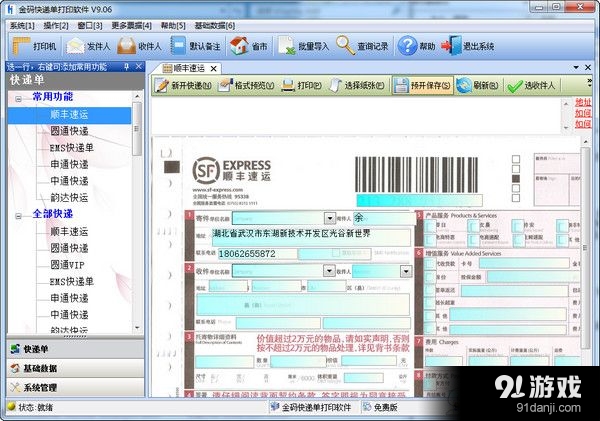Open the 帮助[5] menu

coord(173,26)
